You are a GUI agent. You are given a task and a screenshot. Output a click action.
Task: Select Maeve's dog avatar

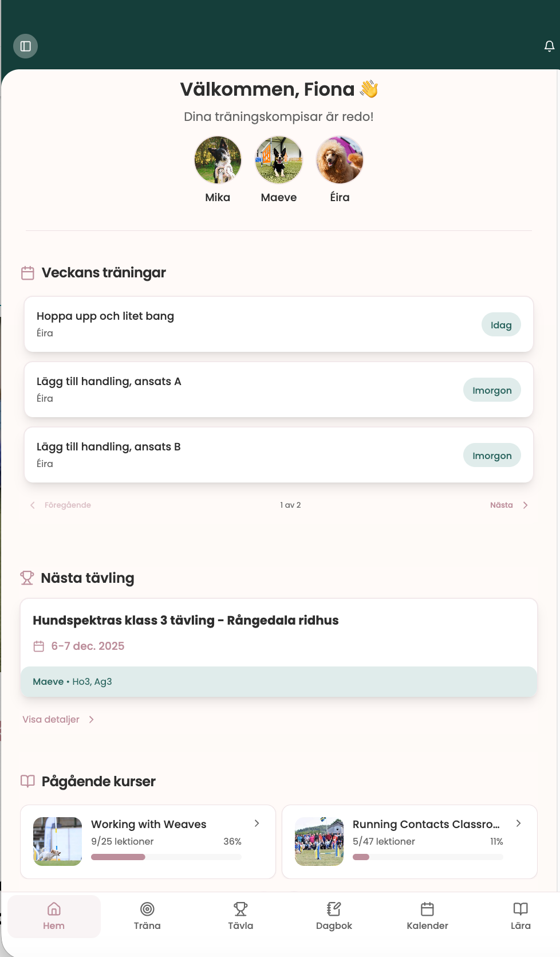tap(279, 160)
